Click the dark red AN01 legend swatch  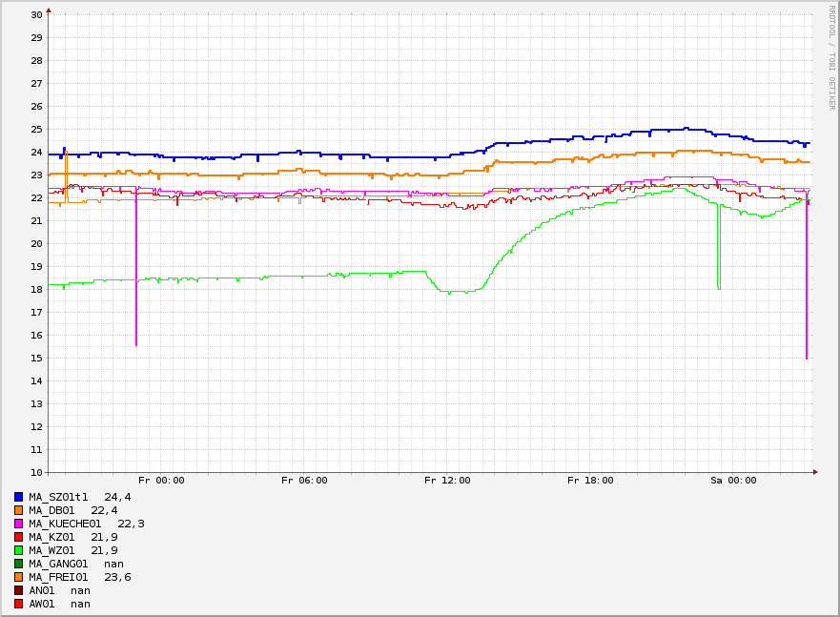pyautogui.click(x=19, y=590)
